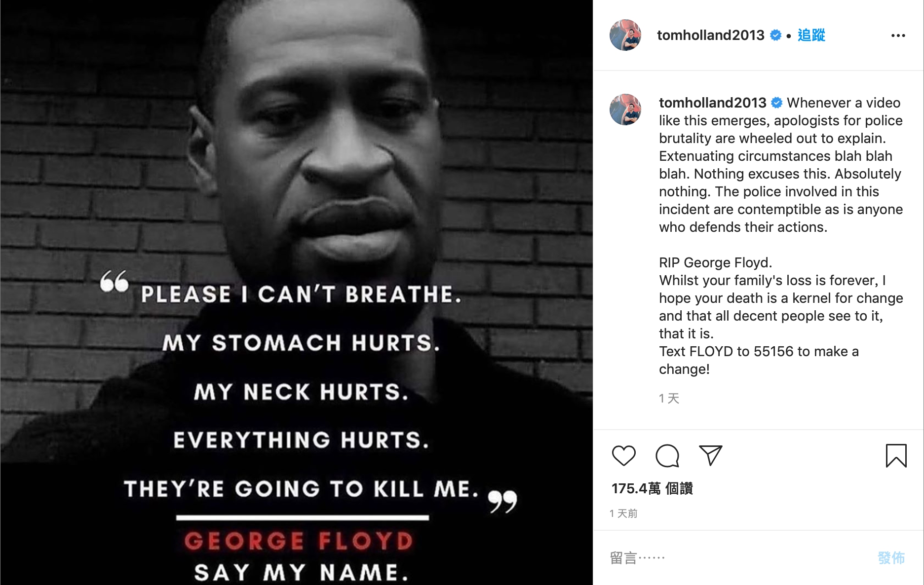This screenshot has width=924, height=585.
Task: Click the 1 天前 timestamp below likes
Action: click(623, 513)
